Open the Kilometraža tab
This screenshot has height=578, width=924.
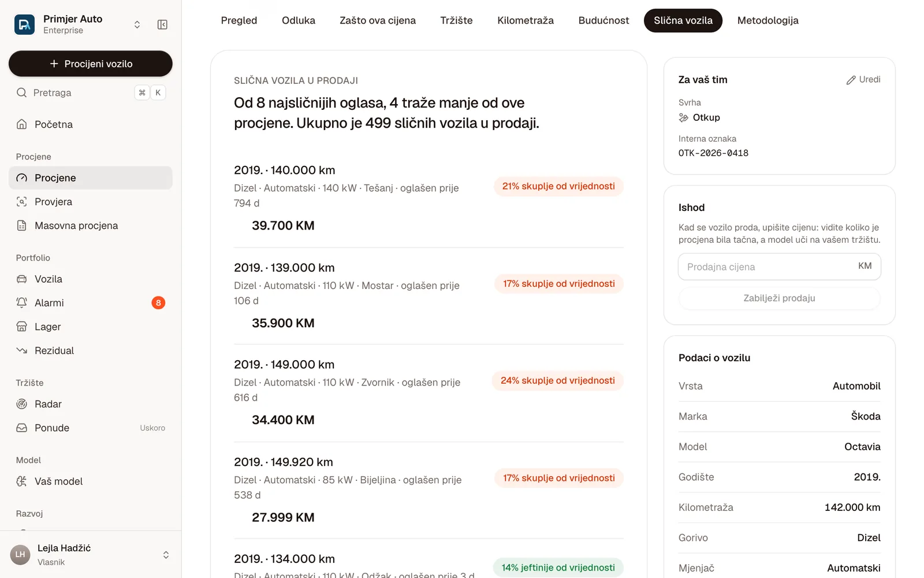click(x=526, y=21)
